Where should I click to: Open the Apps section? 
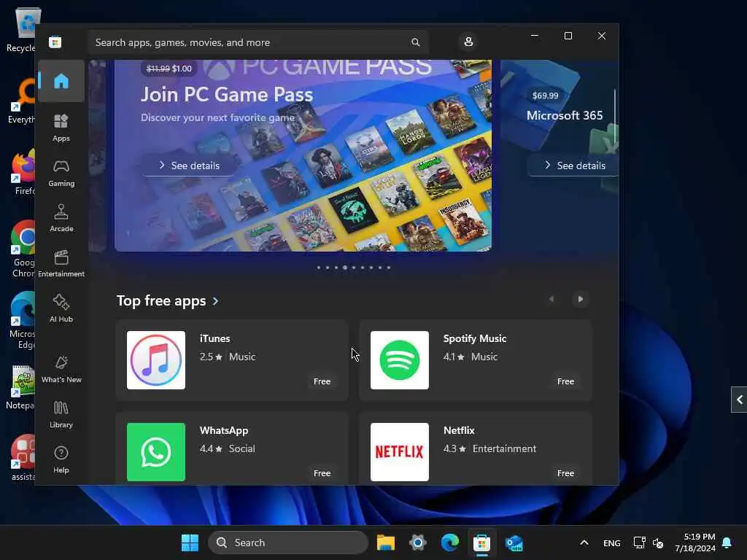point(61,128)
